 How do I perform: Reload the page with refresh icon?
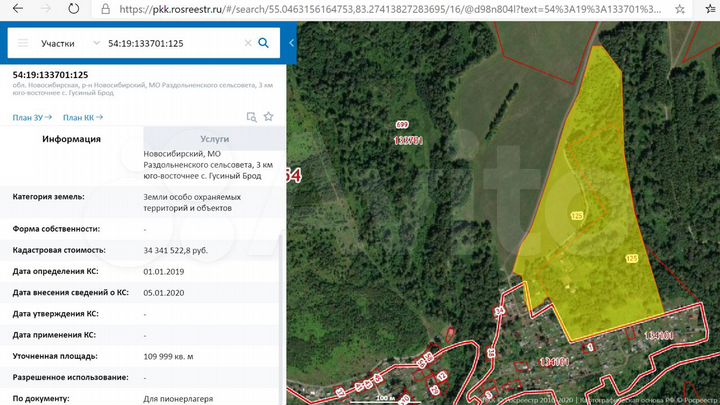74,9
